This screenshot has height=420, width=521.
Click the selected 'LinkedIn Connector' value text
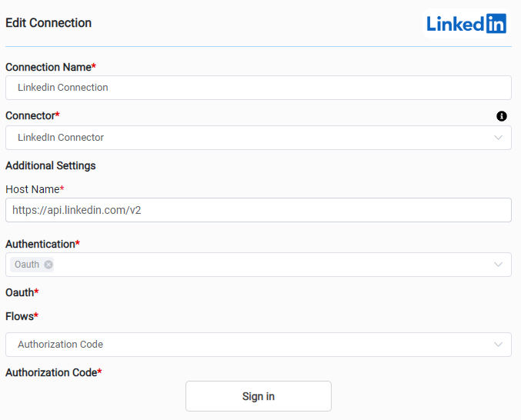coord(61,138)
